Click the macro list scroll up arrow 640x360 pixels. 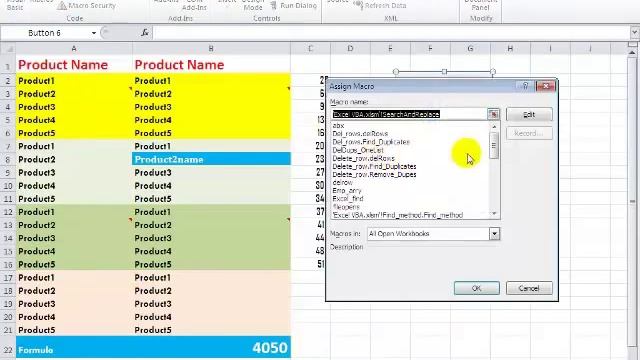(494, 127)
